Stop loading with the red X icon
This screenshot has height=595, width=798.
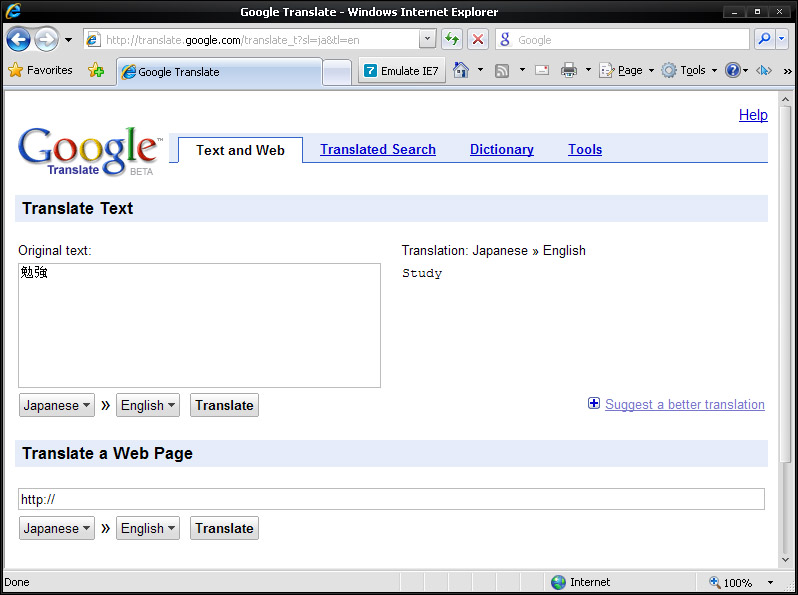pyautogui.click(x=477, y=39)
